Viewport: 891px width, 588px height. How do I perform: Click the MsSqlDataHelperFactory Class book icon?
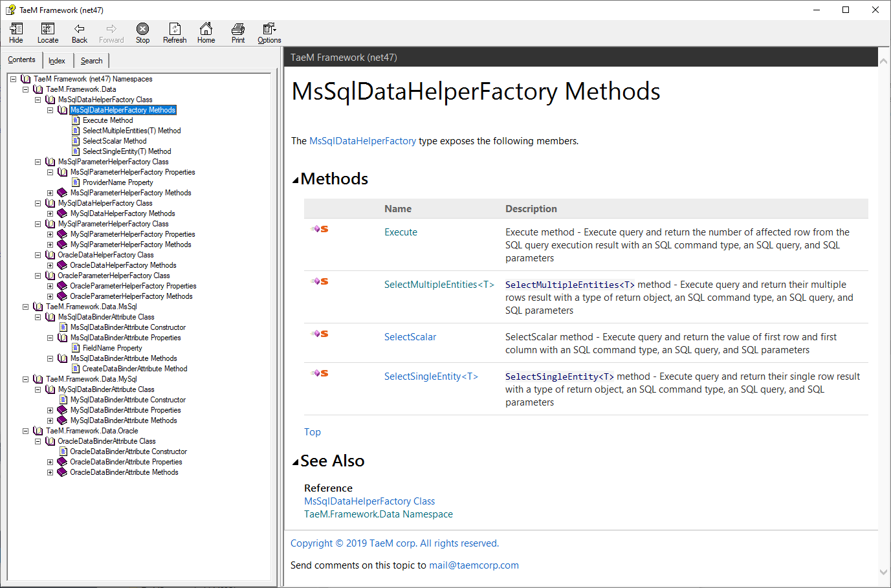(x=50, y=100)
